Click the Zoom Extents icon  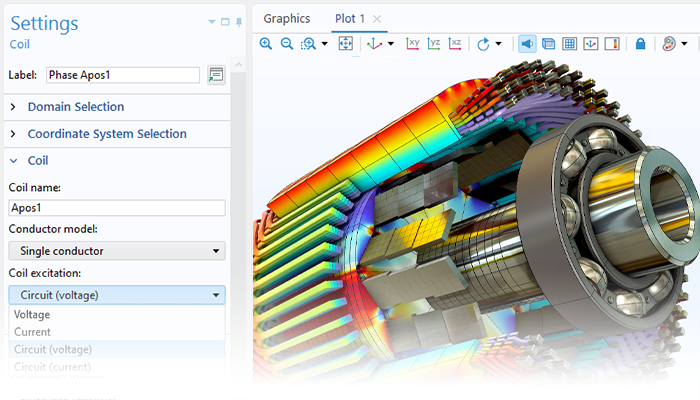[346, 44]
